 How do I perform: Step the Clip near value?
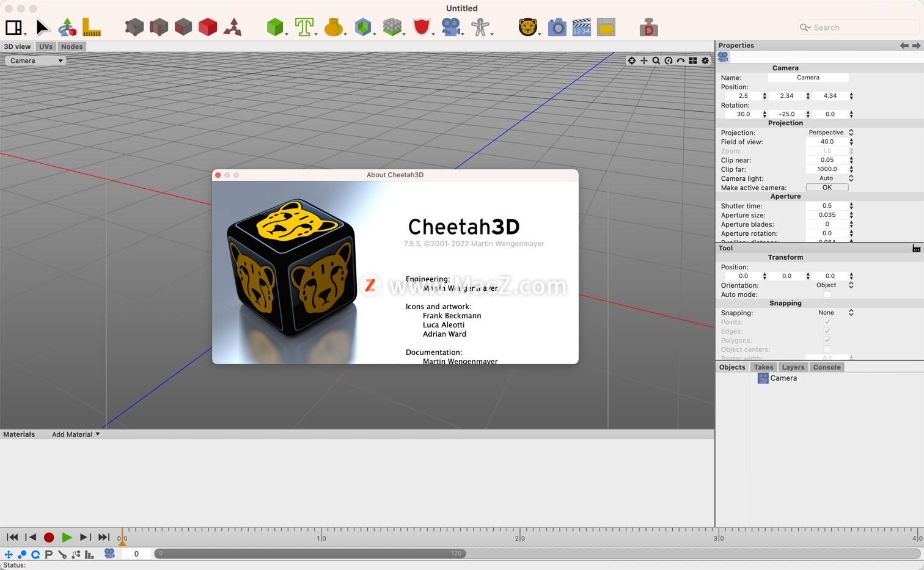[851, 160]
